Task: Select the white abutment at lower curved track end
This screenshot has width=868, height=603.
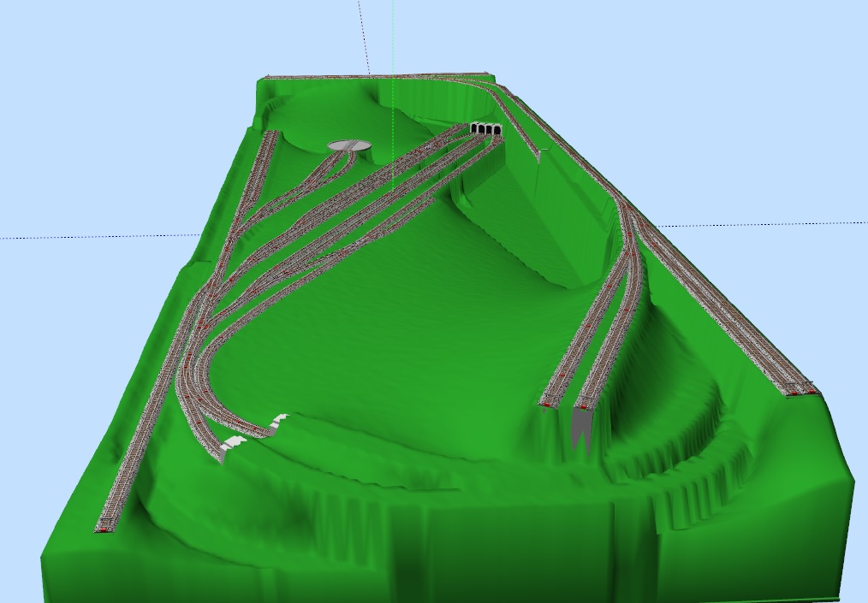Action: (231, 443)
